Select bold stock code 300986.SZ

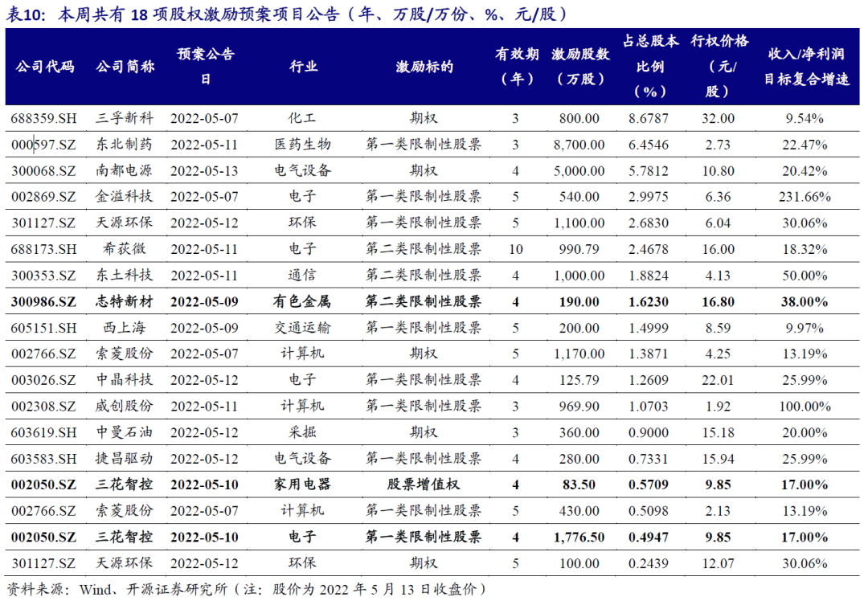pos(43,302)
